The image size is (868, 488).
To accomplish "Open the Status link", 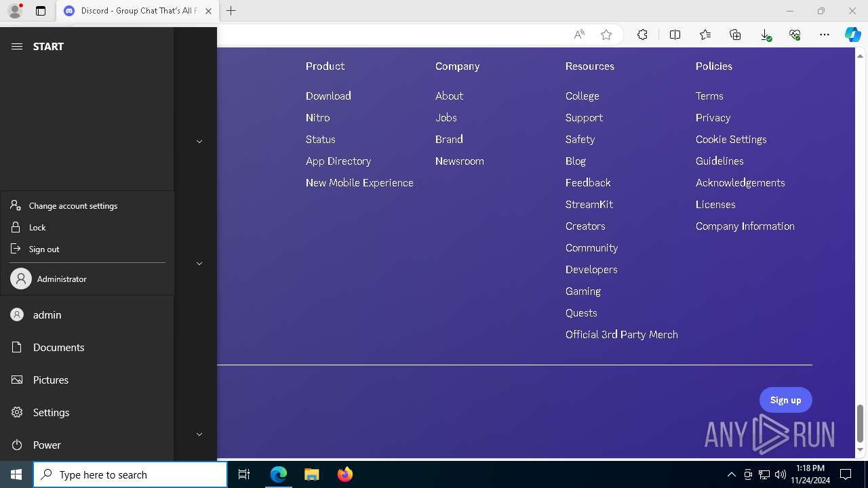I will point(320,139).
